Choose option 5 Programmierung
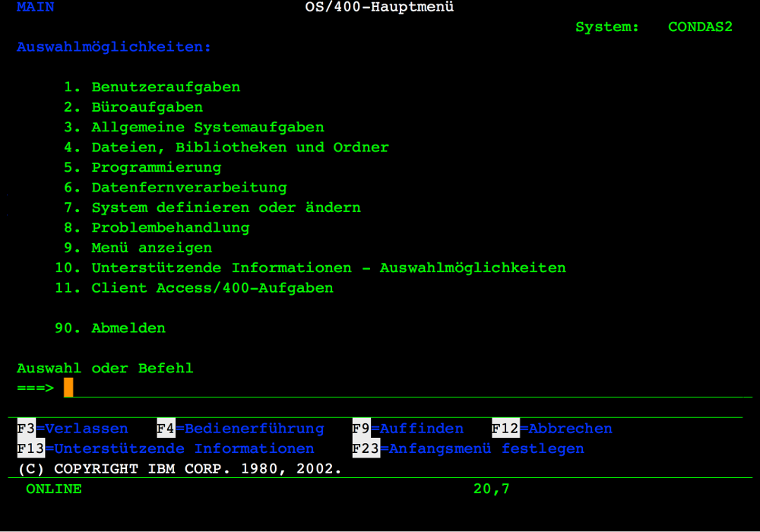 tap(143, 168)
